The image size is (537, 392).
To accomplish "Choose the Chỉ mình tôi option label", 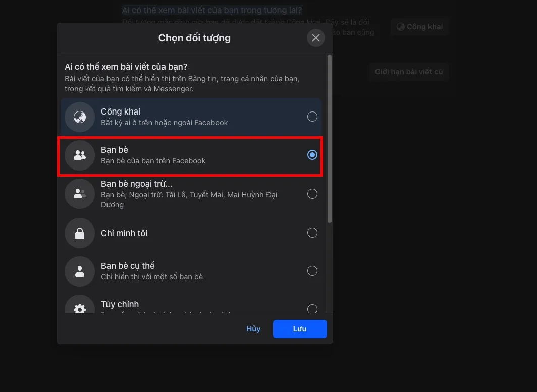I will [x=124, y=233].
